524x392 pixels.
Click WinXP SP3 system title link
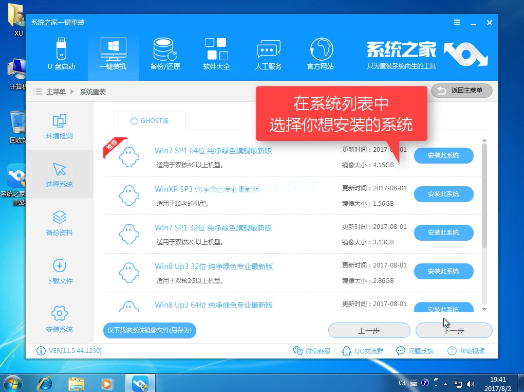(207, 189)
